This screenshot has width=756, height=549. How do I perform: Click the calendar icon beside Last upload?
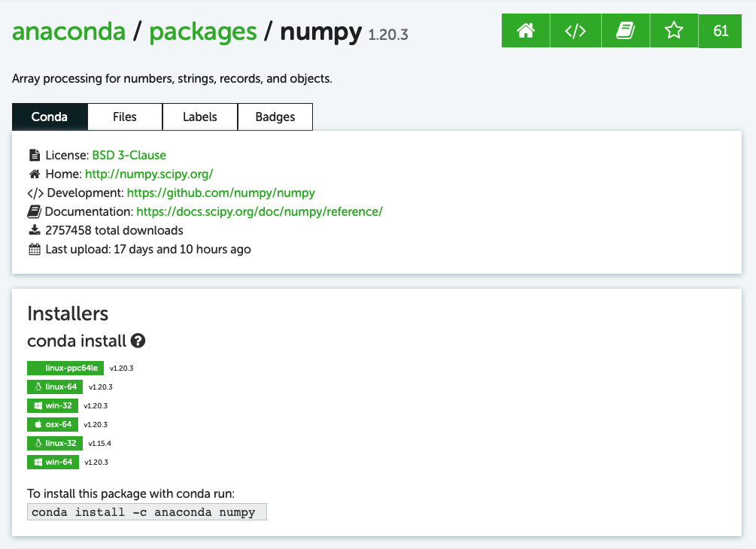tap(35, 249)
